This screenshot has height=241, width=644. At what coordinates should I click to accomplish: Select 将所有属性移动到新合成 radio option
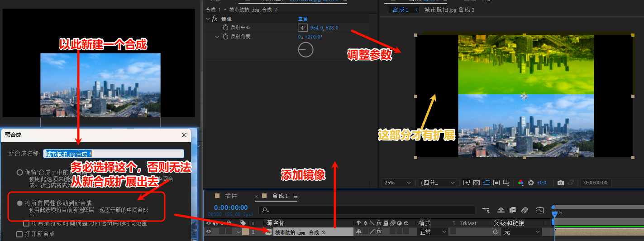pyautogui.click(x=19, y=203)
